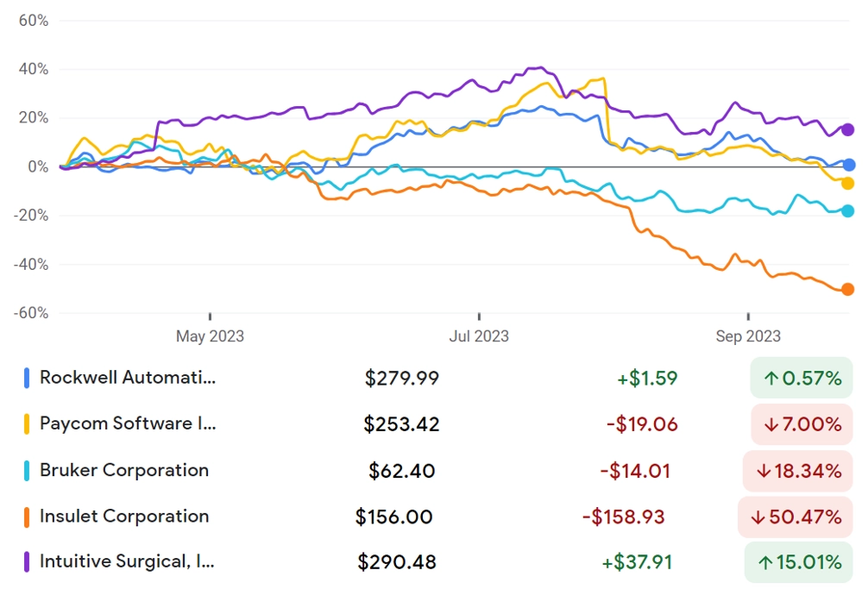Image resolution: width=868 pixels, height=589 pixels.
Task: Click the green up arrow in 15.01% badge
Action: coord(765,563)
